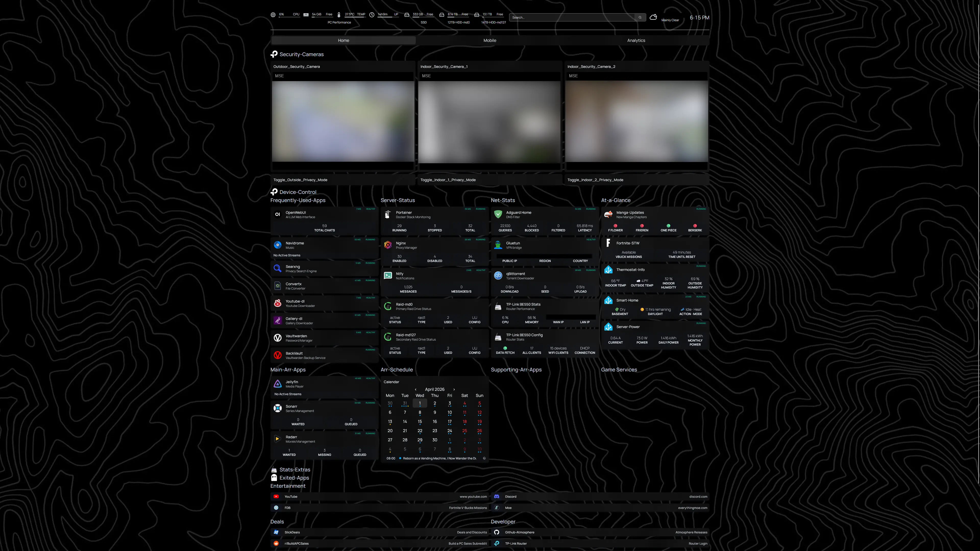Click the Vaultwarden password manager icon
The image size is (980, 551).
(278, 338)
